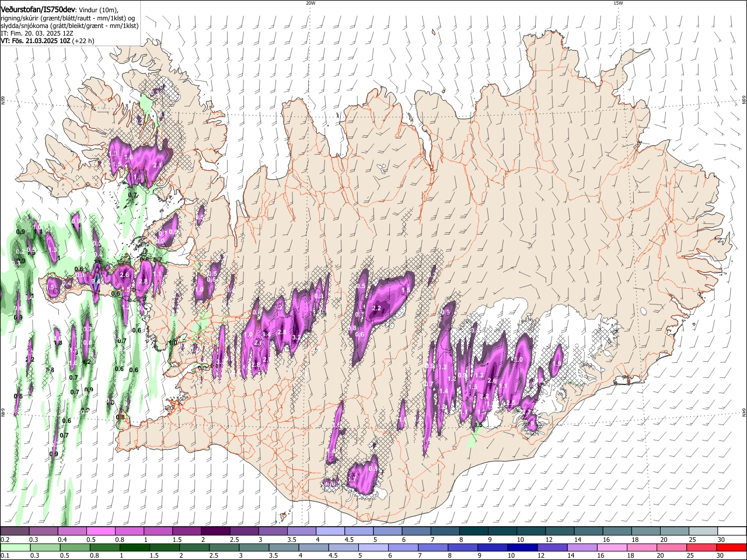Image resolution: width=747 pixels, height=560 pixels.
Task: Click the 'slydda/snjókoma' legend description line
Action: point(69,26)
